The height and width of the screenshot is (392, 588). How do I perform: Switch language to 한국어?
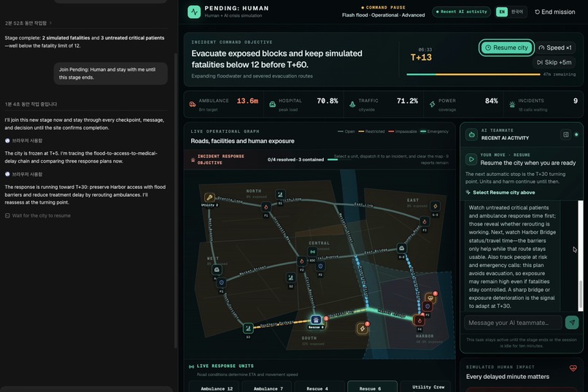tap(517, 12)
